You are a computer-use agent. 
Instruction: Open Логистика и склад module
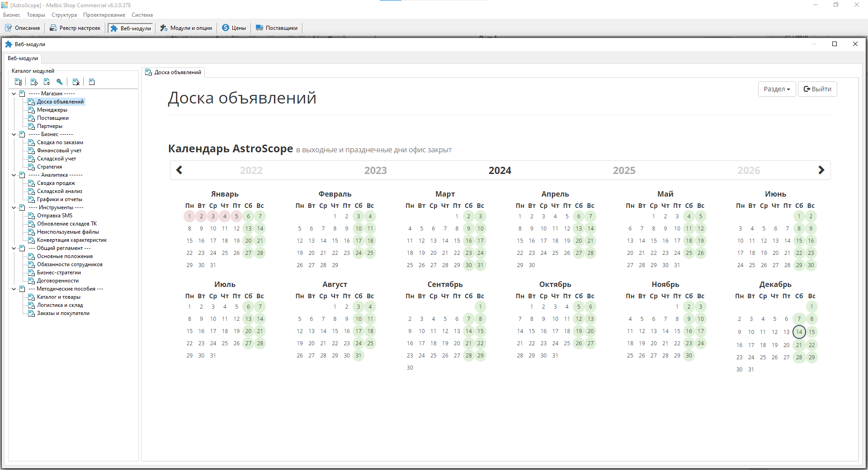(60, 305)
